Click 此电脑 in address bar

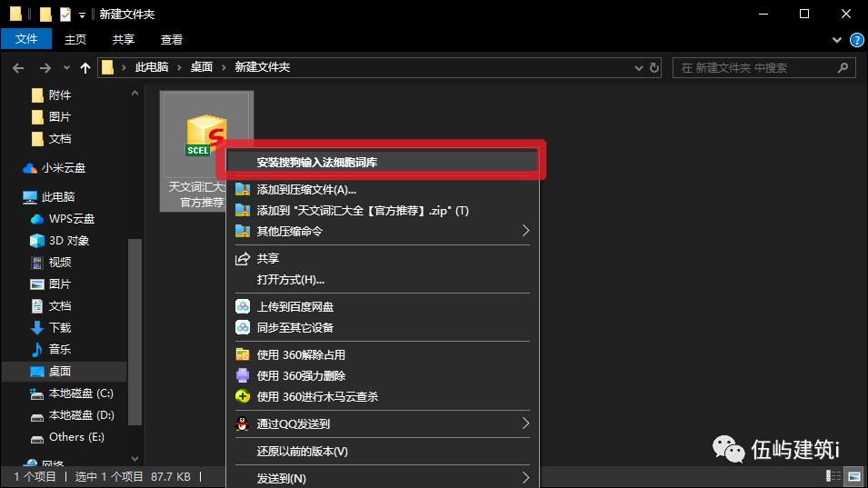pos(152,67)
